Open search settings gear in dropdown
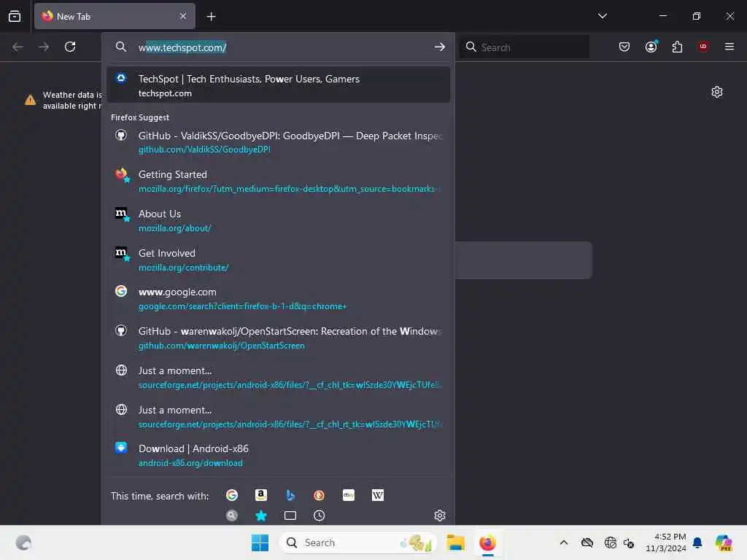The height and width of the screenshot is (560, 747). pos(439,516)
